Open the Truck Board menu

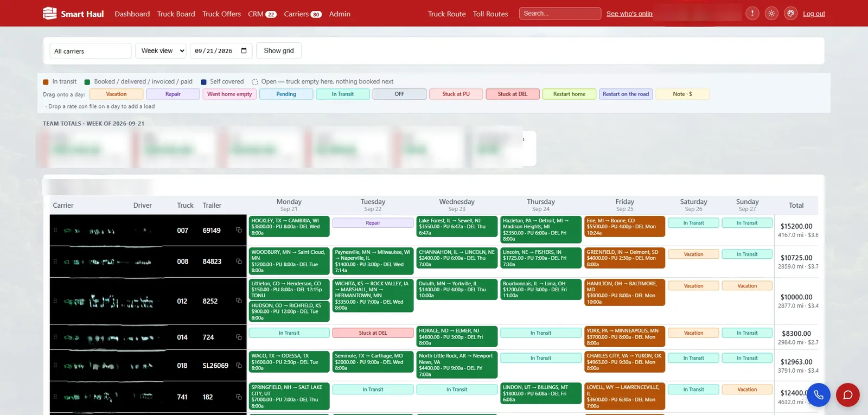[176, 14]
